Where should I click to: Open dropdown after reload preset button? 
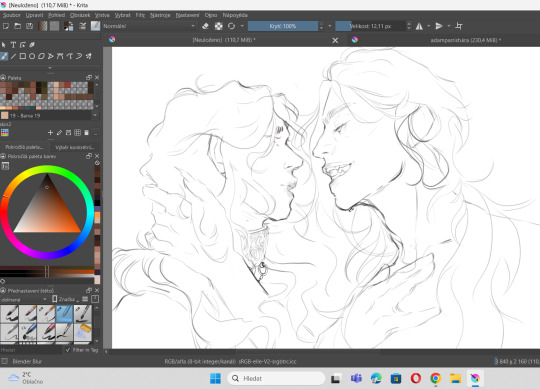click(x=242, y=26)
